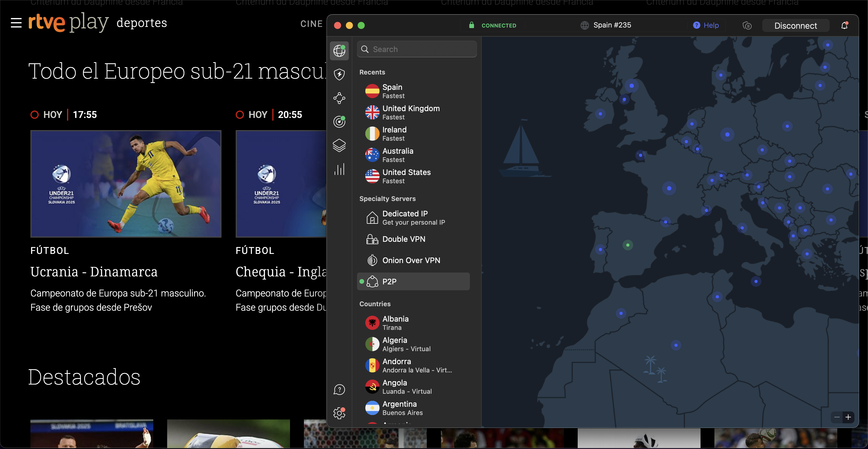
Task: Open the RTVE Play hamburger menu
Action: click(x=16, y=23)
